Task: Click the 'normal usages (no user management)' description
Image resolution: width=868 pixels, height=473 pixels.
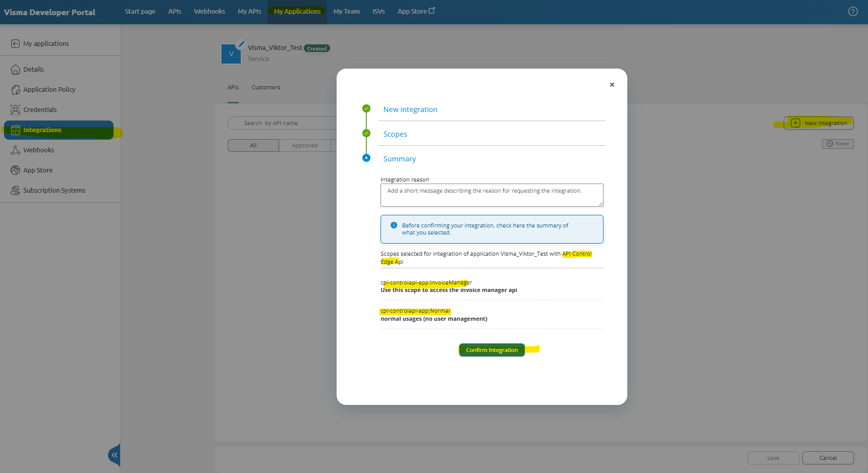Action: click(x=434, y=319)
